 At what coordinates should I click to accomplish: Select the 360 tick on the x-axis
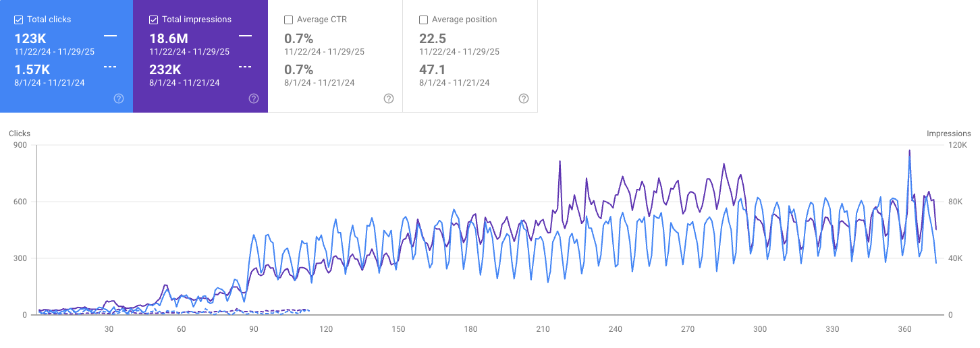click(x=905, y=329)
